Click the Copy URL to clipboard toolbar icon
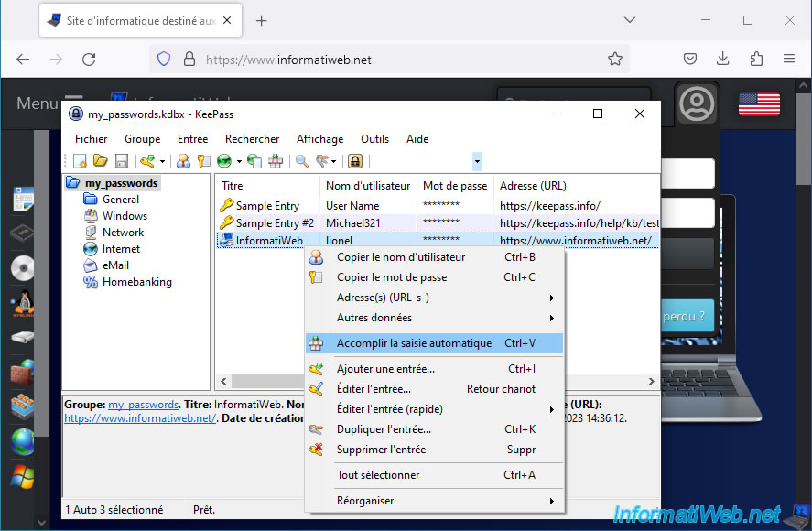The image size is (812, 531). 254,161
